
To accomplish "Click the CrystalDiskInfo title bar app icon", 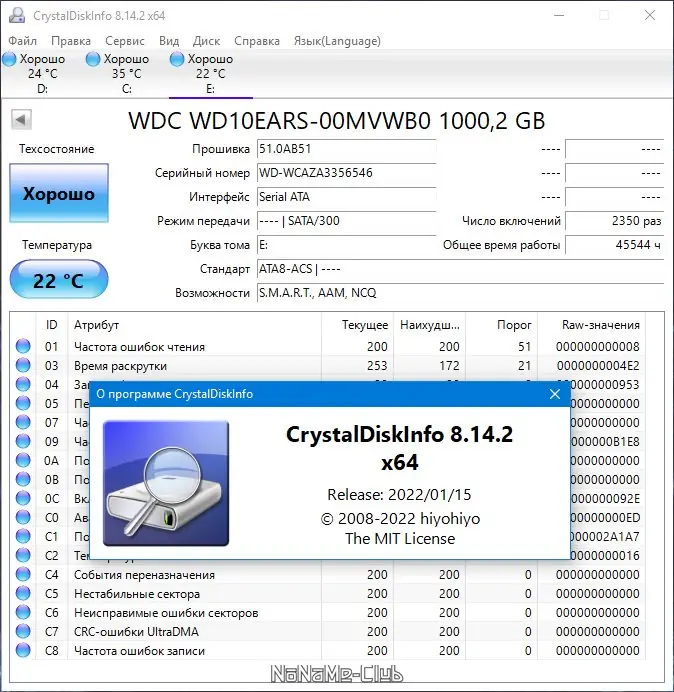I will (17, 15).
